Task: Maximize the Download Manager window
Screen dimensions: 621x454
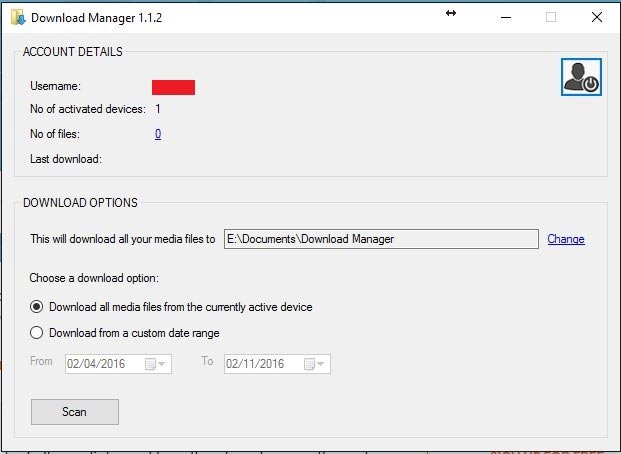Action: coord(551,17)
